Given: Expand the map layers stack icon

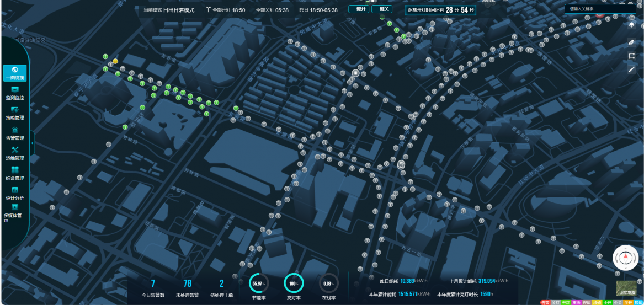Looking at the screenshot, I should (632, 25).
